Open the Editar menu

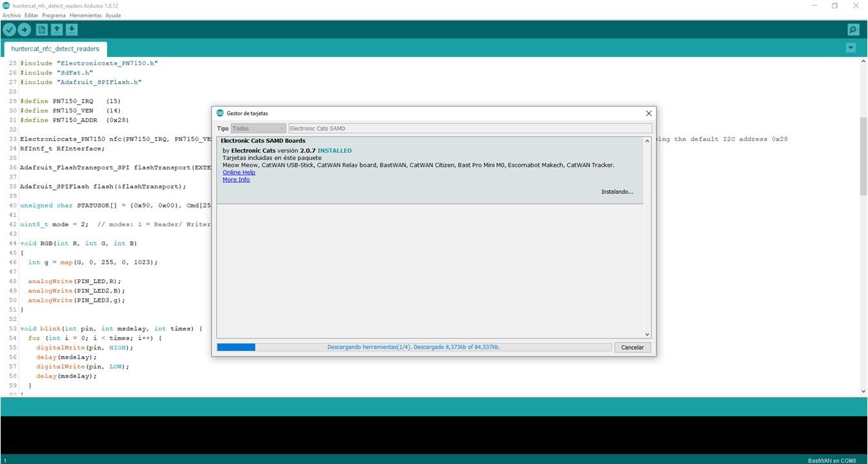coord(31,15)
